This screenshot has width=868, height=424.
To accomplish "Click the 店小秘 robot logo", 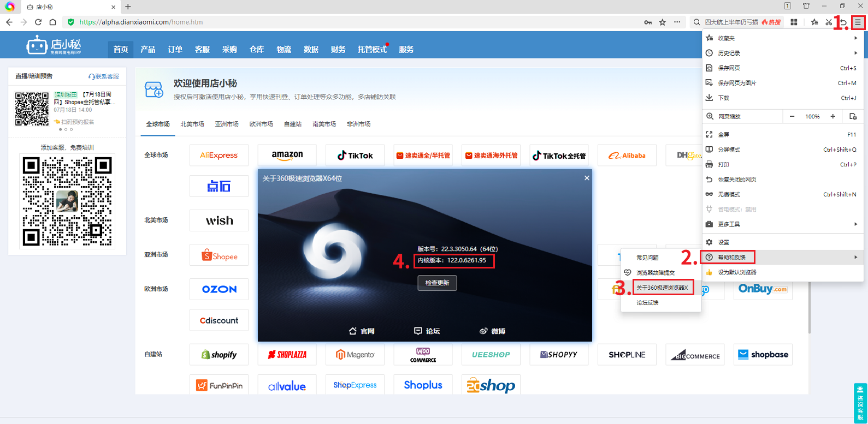I will click(54, 45).
